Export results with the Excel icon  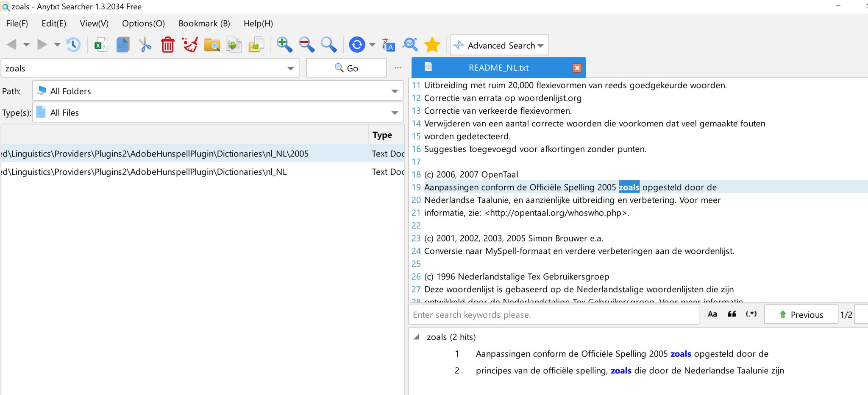(101, 45)
